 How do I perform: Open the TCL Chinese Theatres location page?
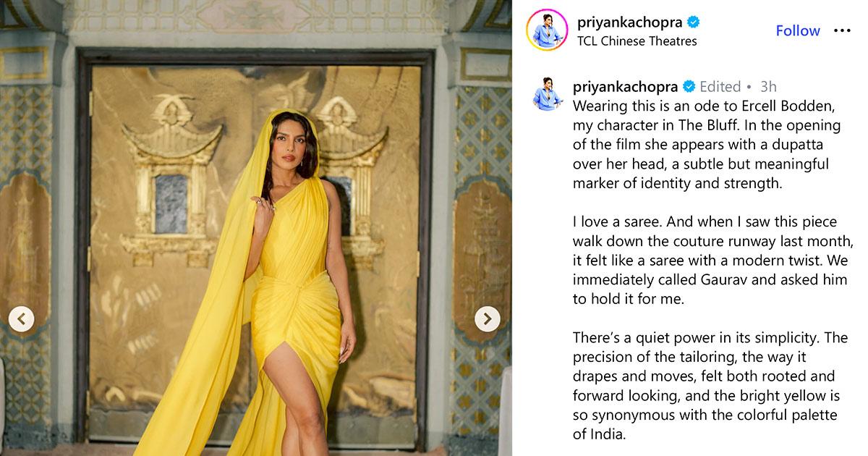(637, 41)
